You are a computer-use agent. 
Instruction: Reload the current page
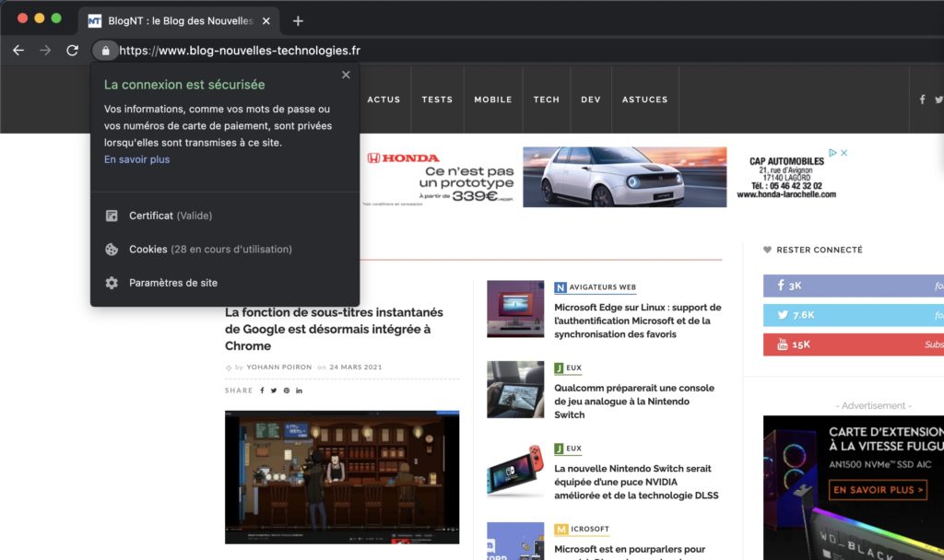(x=71, y=51)
